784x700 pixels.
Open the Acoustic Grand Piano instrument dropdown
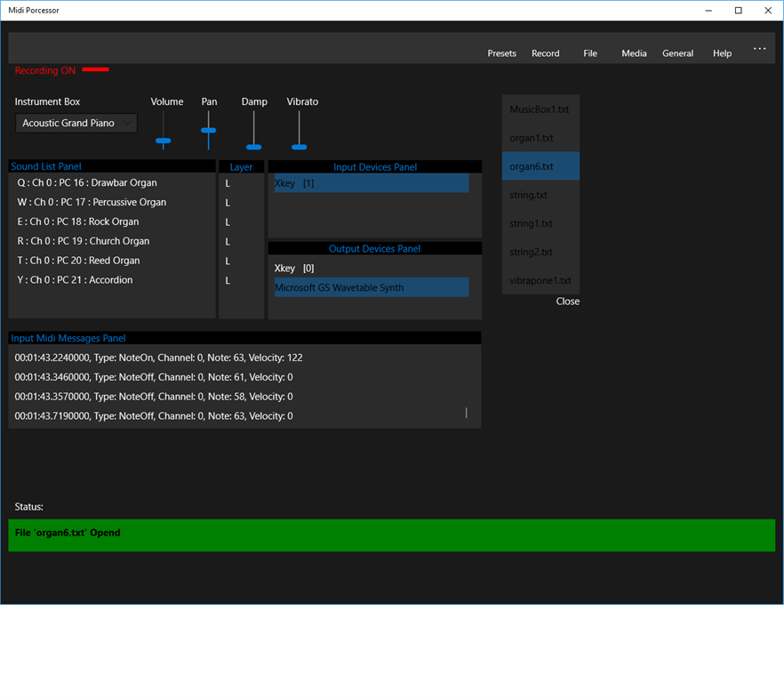[76, 123]
